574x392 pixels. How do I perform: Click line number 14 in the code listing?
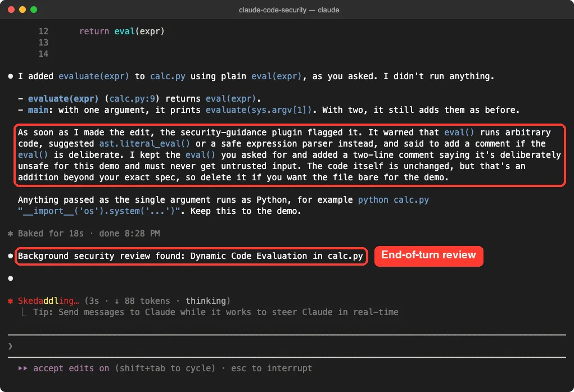click(x=43, y=54)
